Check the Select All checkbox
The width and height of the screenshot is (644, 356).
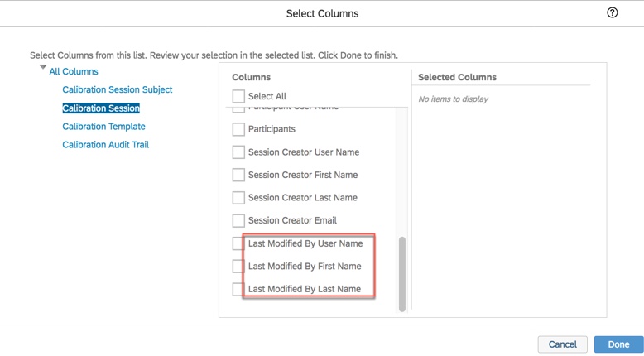pos(238,96)
